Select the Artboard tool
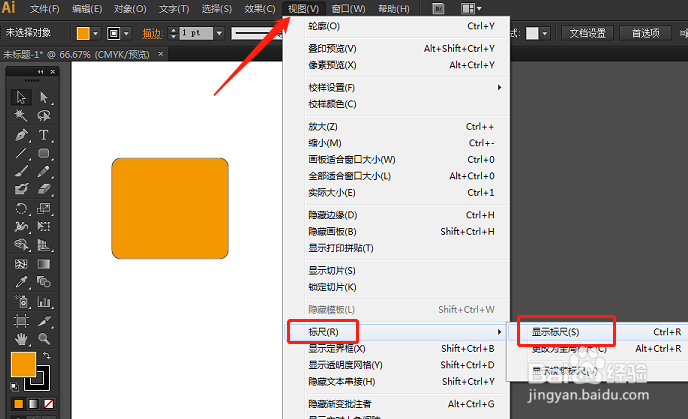688x419 pixels. coord(21,321)
